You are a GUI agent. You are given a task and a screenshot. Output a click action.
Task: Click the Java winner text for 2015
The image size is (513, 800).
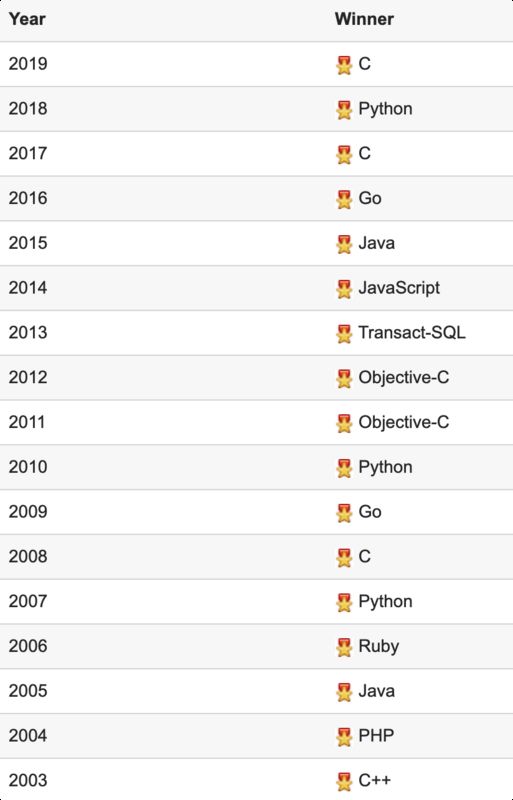(376, 243)
